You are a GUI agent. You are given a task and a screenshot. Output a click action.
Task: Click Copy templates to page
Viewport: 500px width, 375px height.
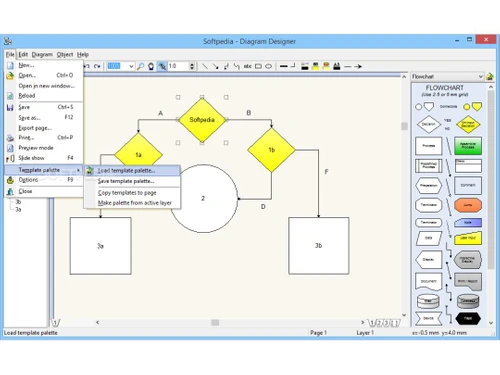(132, 193)
